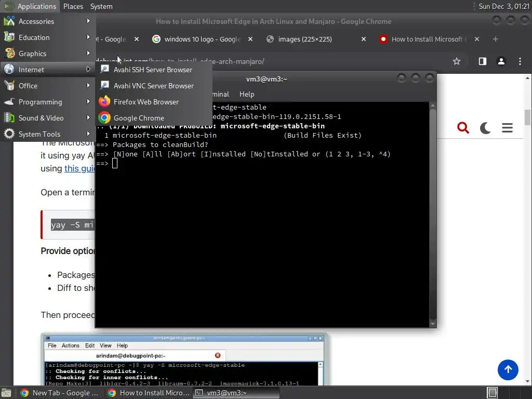532x399 pixels.
Task: Click the Sound & Video category icon
Action: point(9,118)
